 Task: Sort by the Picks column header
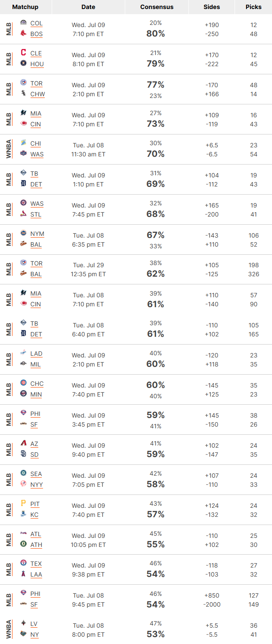253,7
